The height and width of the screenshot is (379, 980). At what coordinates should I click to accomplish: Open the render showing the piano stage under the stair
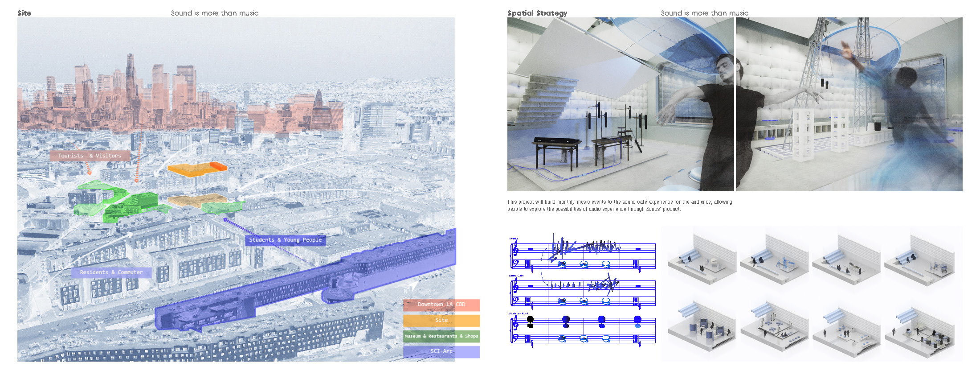(x=620, y=104)
